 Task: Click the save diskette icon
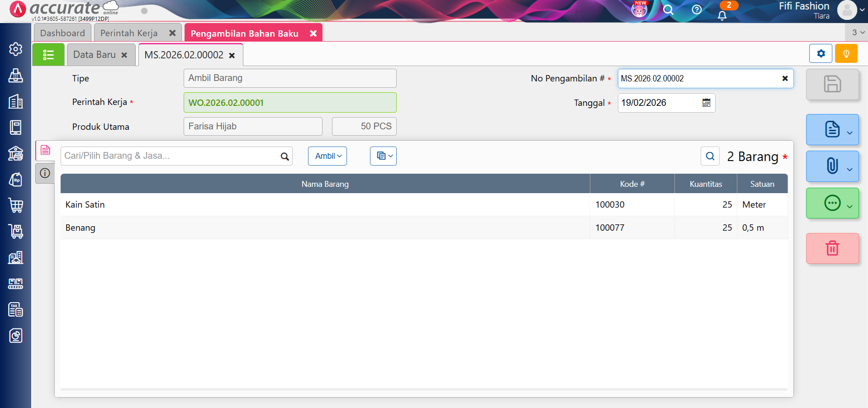pos(832,85)
